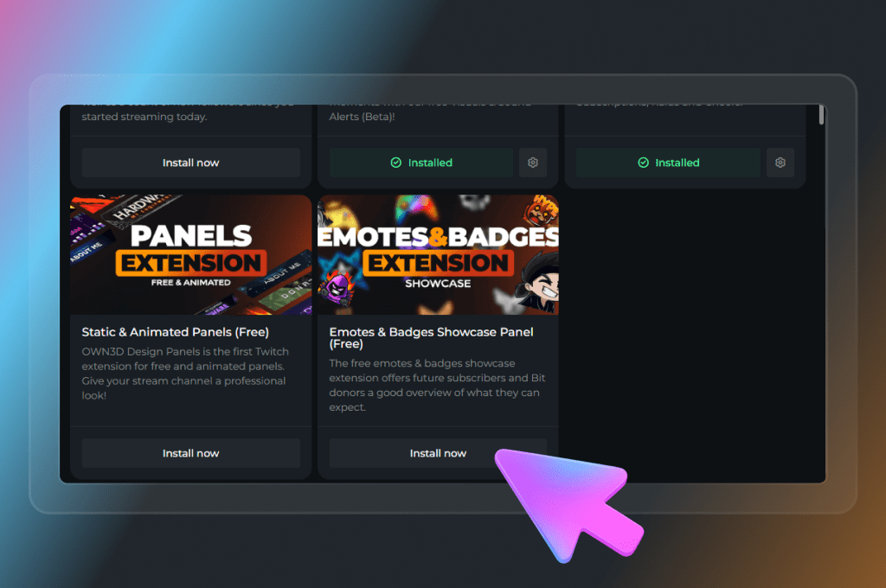
Task: Open the Emotes & Badges Extension banner image
Action: pyautogui.click(x=438, y=255)
